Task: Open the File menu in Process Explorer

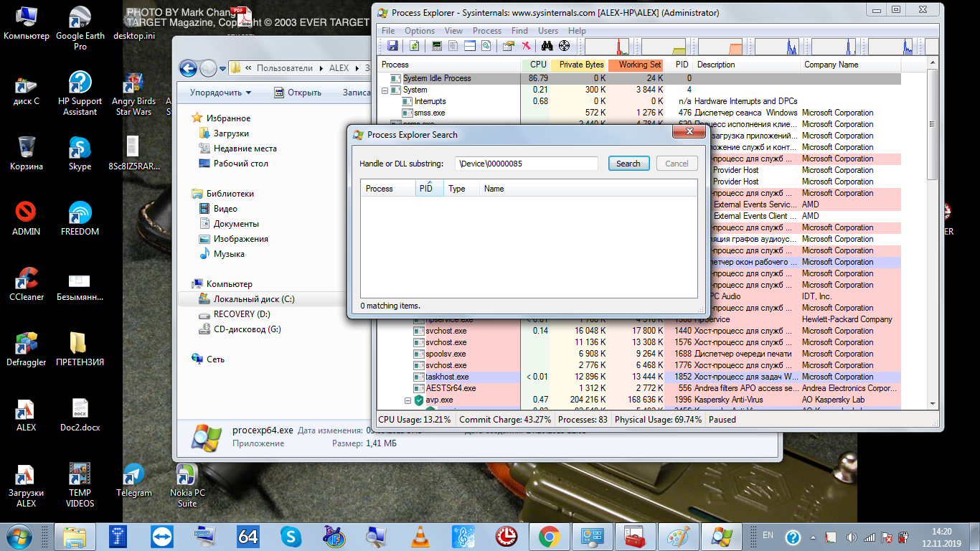Action: [388, 31]
